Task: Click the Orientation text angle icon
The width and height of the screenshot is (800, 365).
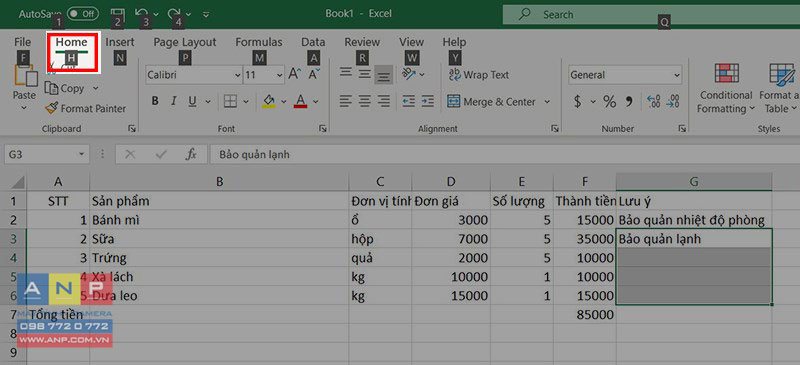Action: coord(409,75)
